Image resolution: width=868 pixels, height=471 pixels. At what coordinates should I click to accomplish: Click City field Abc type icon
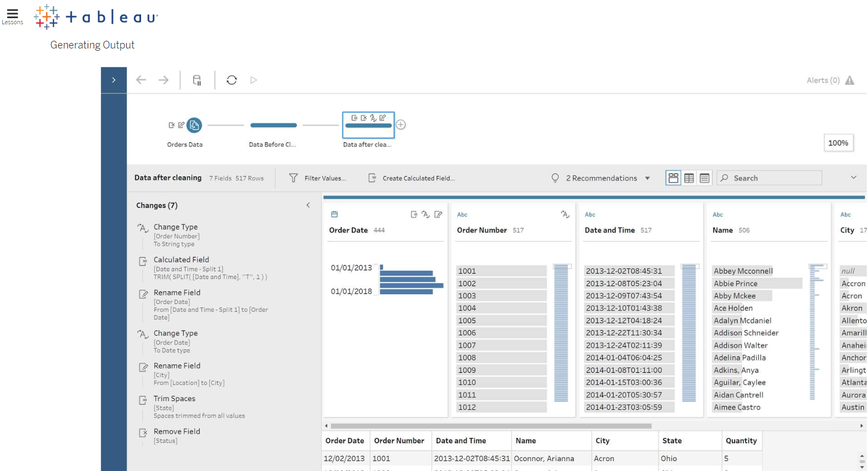[x=846, y=215]
